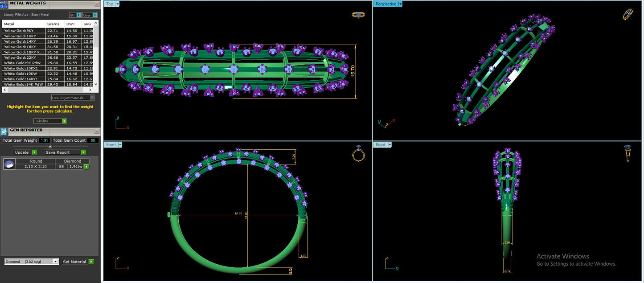
Task: Open the Perspective viewport menu arrow
Action: (x=400, y=4)
